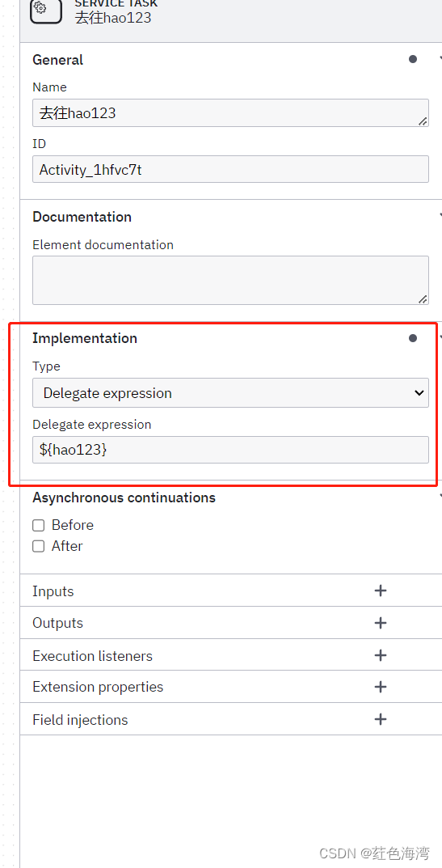The height and width of the screenshot is (868, 442).
Task: Click the Delegate expression field ${hao123}
Action: point(230,450)
